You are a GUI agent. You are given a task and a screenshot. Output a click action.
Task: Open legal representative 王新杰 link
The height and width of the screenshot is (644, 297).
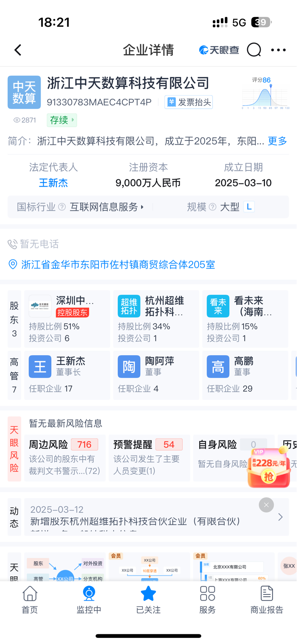[53, 183]
